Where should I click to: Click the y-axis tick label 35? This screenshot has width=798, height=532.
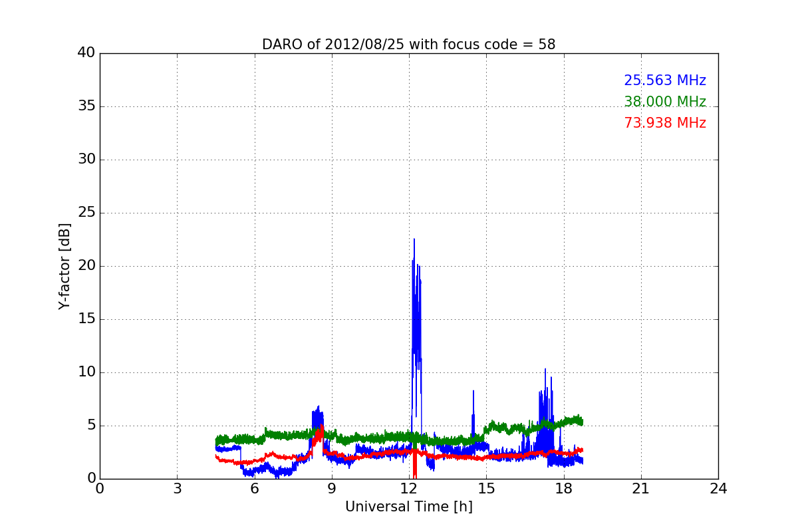click(86, 106)
